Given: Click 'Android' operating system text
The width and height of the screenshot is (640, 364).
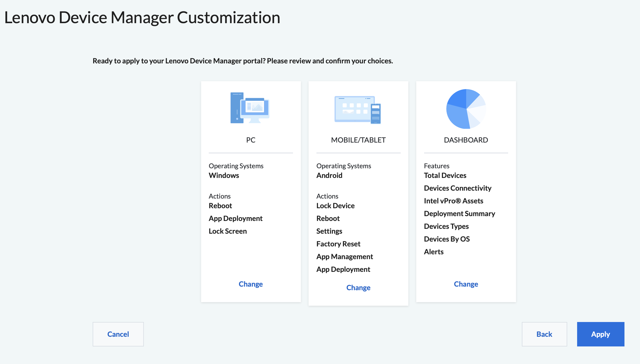Looking at the screenshot, I should [329, 175].
